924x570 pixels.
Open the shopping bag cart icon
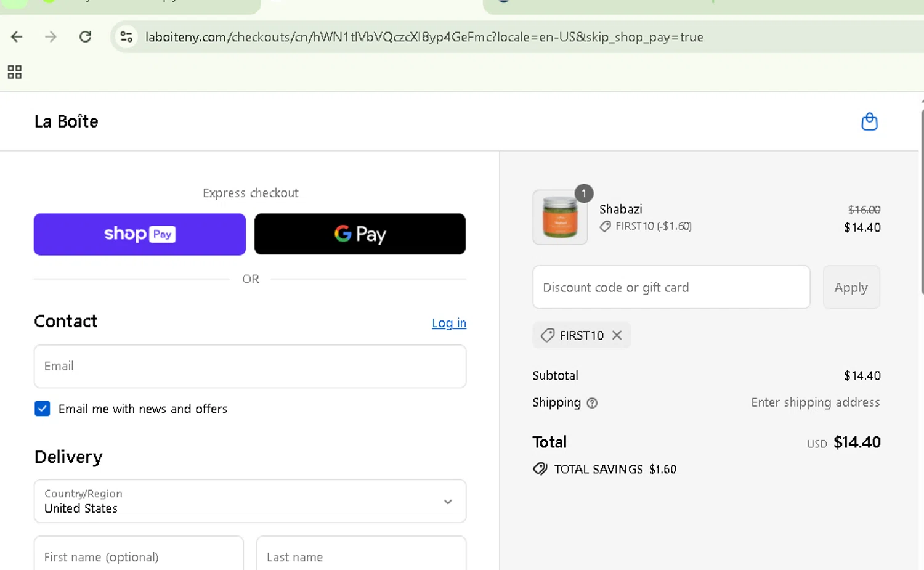[x=869, y=121]
